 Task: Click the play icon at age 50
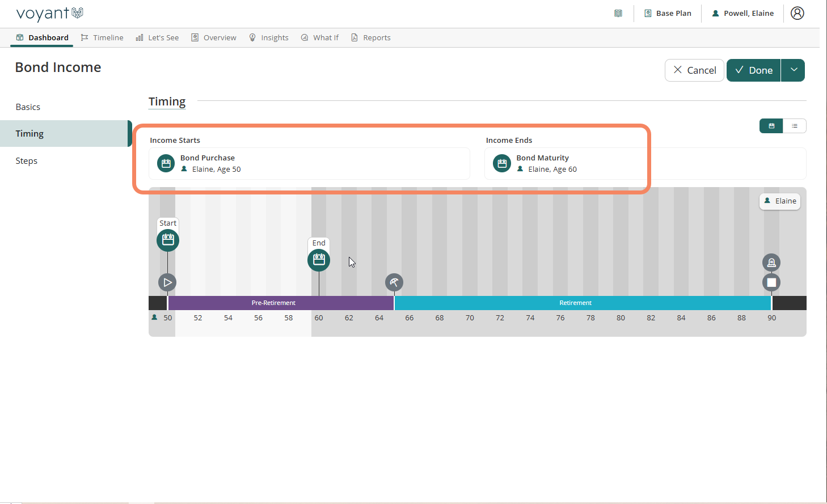click(x=167, y=282)
